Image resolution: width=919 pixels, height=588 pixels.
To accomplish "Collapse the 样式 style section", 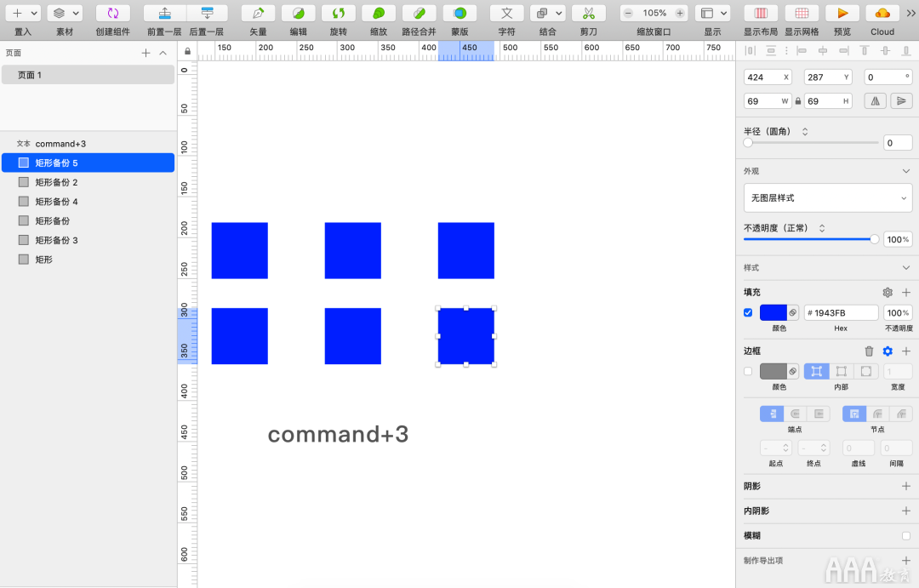I will click(906, 268).
